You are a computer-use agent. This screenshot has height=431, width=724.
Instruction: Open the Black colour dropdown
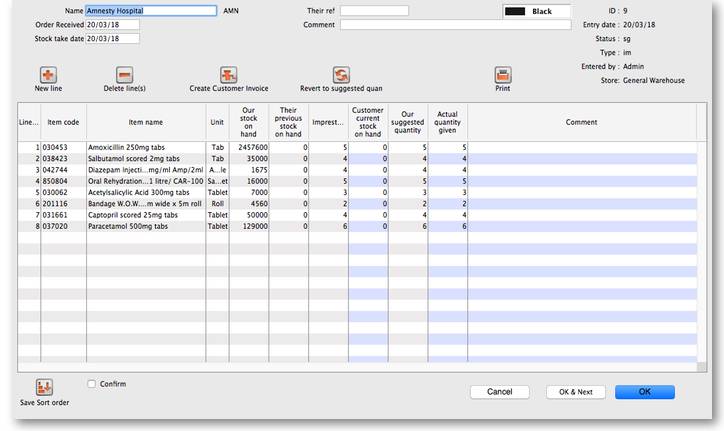[x=536, y=12]
